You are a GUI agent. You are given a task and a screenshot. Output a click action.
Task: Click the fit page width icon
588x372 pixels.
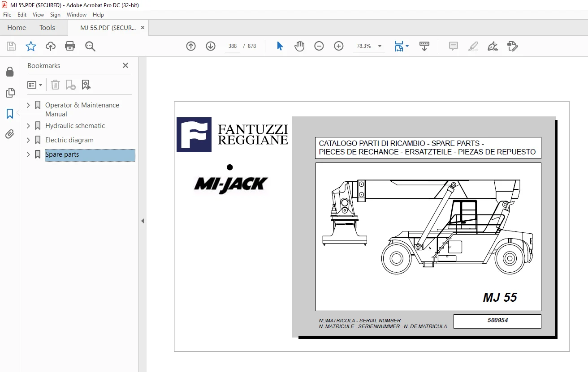tap(399, 46)
